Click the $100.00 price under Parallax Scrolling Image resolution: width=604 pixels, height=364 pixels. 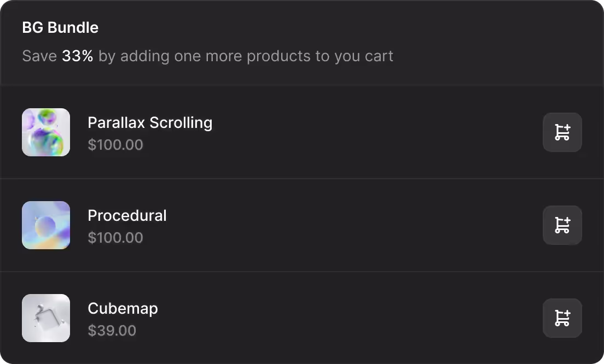pyautogui.click(x=115, y=145)
